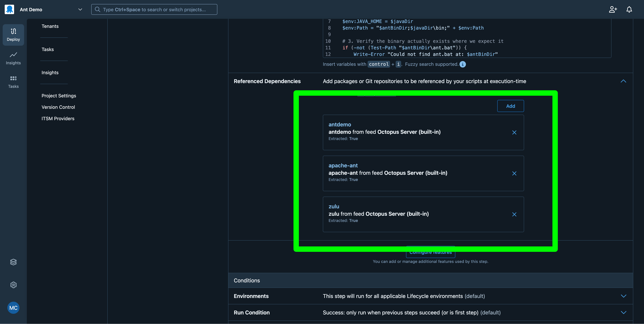Open the antdemo package link
Viewport: 644px width, 324px height.
pyautogui.click(x=339, y=124)
